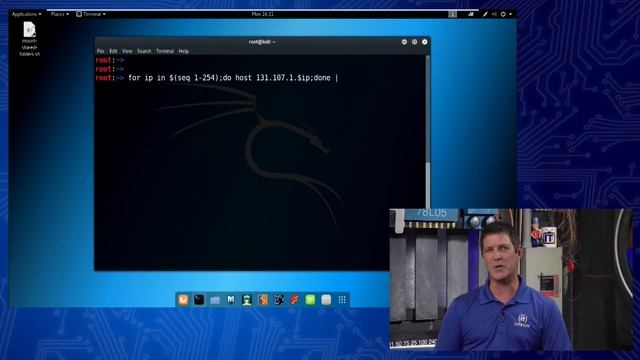
Task: Open the Help menu in the terminal
Action: pos(184,51)
